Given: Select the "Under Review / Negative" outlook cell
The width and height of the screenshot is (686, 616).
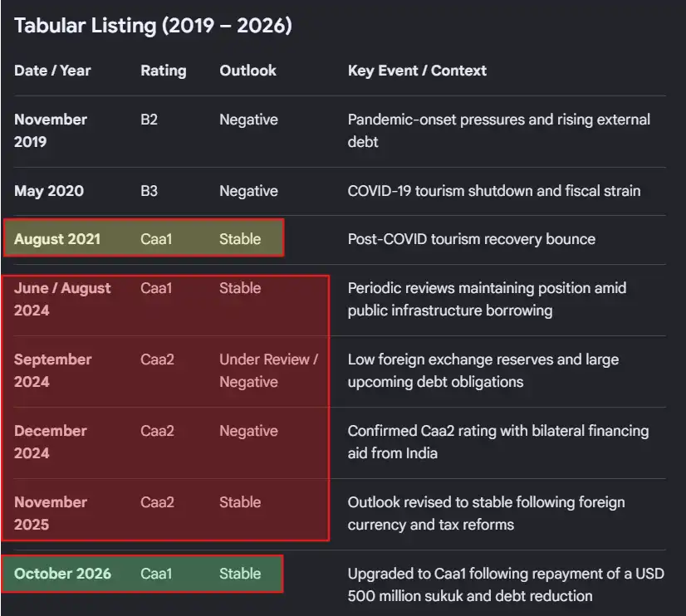Looking at the screenshot, I should click(x=268, y=370).
